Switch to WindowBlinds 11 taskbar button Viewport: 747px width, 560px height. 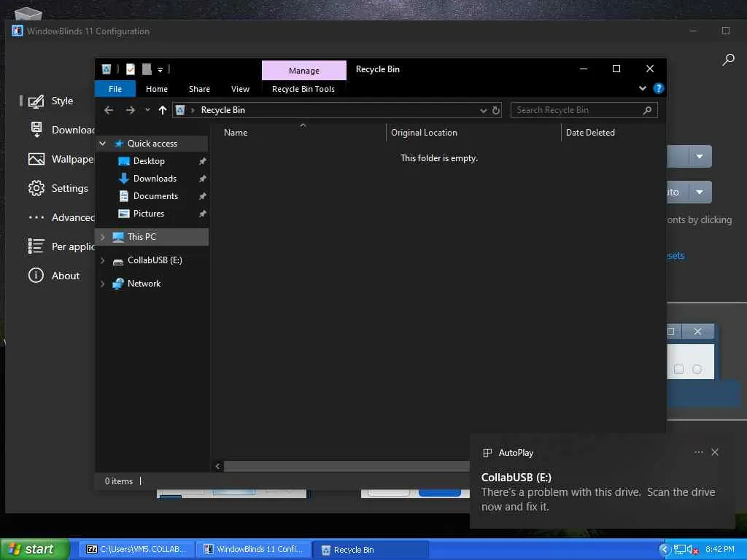point(254,550)
